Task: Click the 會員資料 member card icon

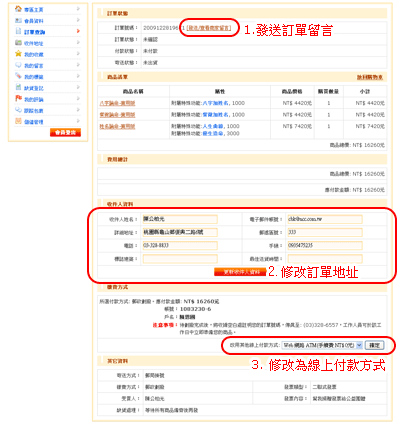Action: point(18,20)
